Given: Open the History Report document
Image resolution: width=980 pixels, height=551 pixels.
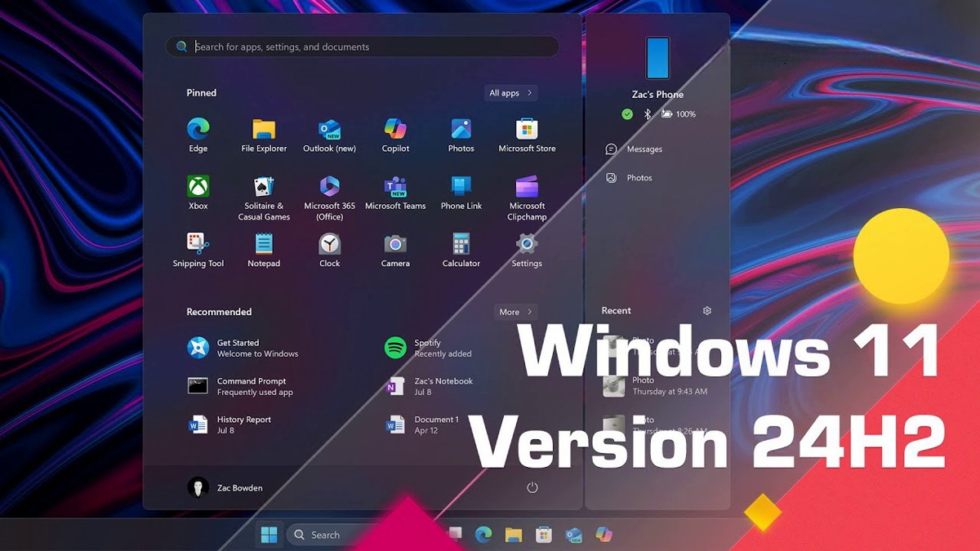Looking at the screenshot, I should [229, 424].
